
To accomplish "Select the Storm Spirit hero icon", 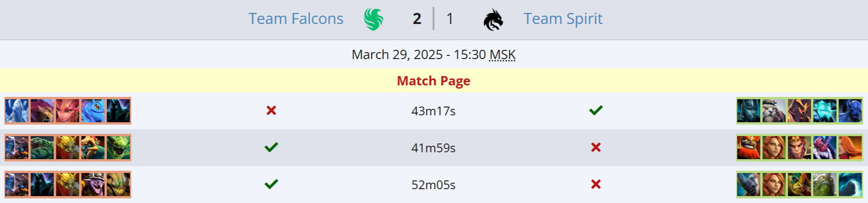I will (x=825, y=111).
